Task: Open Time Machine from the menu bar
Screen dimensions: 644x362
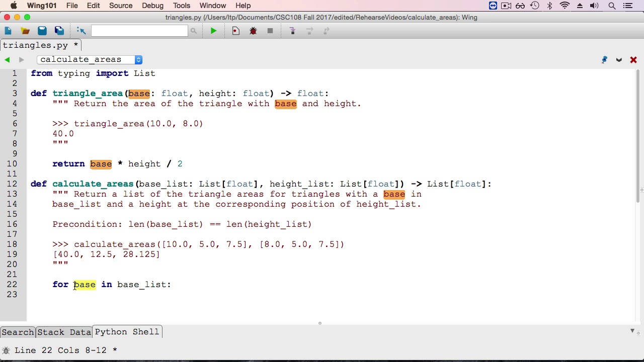Action: [535, 6]
